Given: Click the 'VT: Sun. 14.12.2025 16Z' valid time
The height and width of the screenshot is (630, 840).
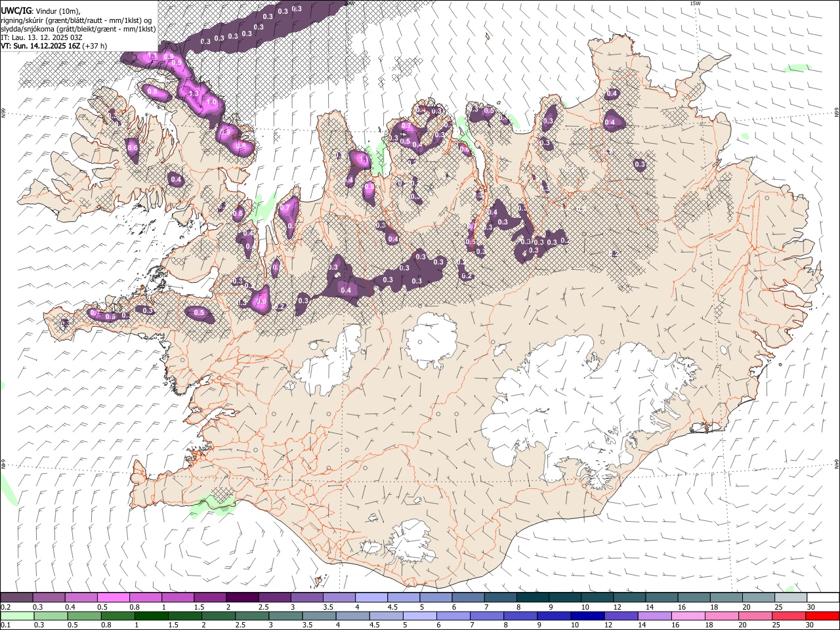Looking at the screenshot, I should pyautogui.click(x=40, y=46).
